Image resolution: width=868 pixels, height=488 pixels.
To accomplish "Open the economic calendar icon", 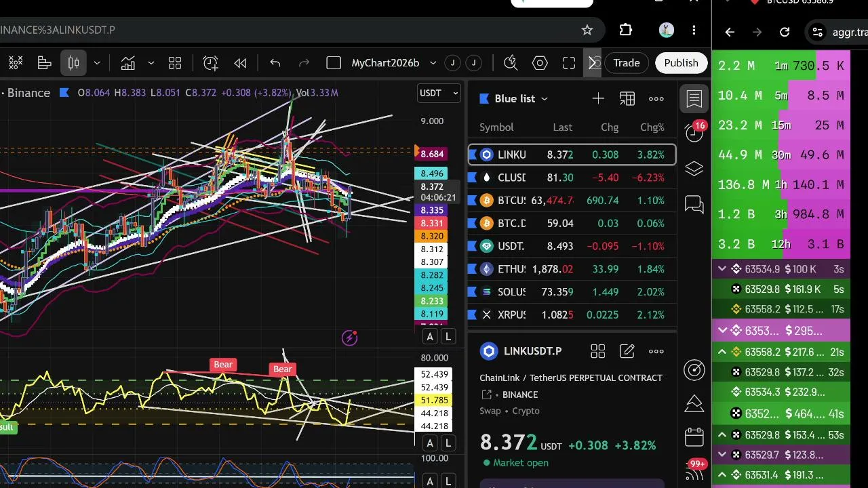I will click(x=694, y=437).
